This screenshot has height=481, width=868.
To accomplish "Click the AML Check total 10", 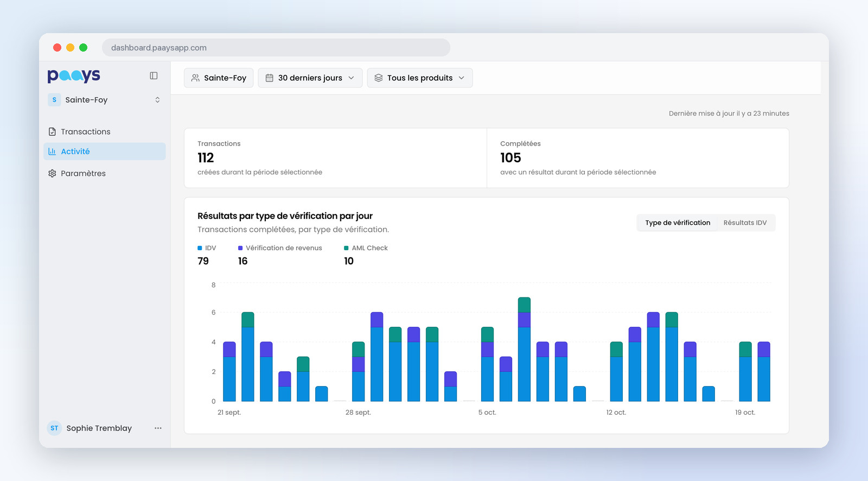I will pos(349,261).
